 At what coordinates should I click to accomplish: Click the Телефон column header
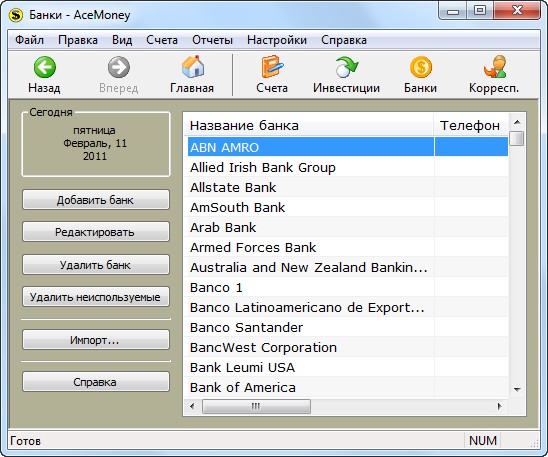[x=471, y=125]
